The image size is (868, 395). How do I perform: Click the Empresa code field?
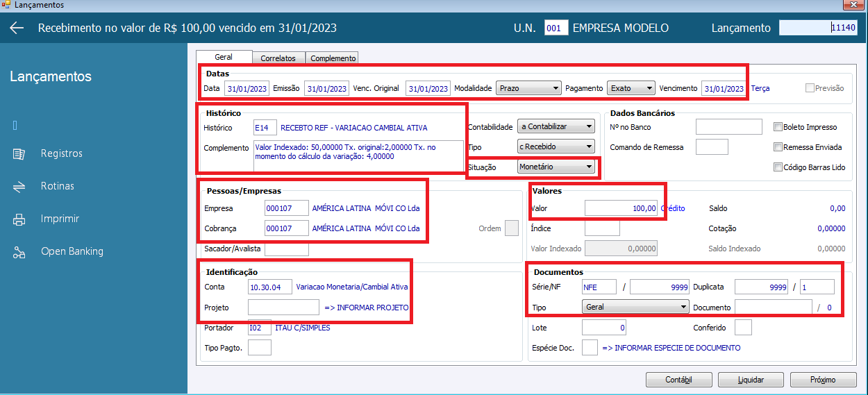(287, 208)
